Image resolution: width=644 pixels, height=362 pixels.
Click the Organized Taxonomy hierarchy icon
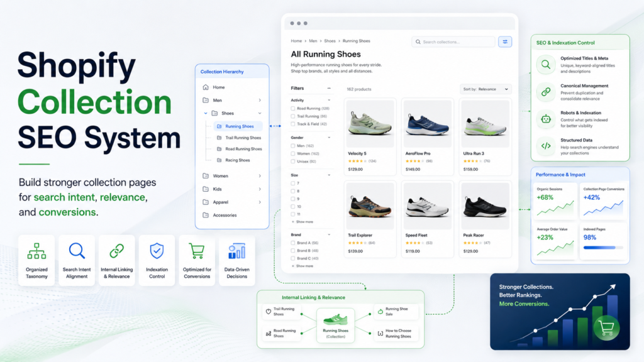pyautogui.click(x=36, y=251)
